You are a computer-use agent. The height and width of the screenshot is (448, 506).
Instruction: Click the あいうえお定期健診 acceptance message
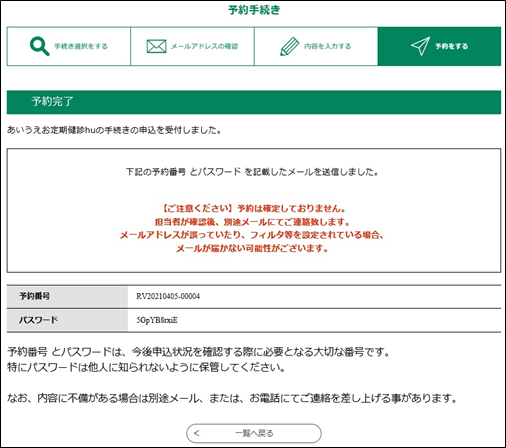tap(114, 130)
